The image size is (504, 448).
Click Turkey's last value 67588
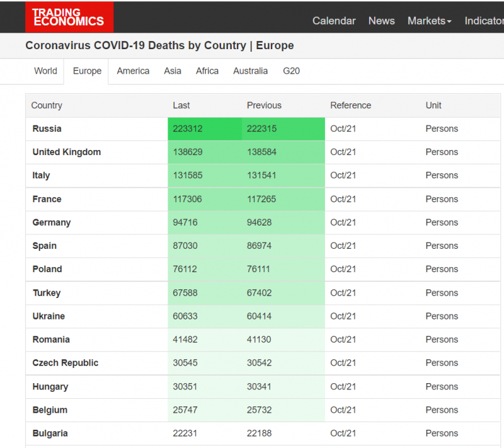pyautogui.click(x=185, y=293)
